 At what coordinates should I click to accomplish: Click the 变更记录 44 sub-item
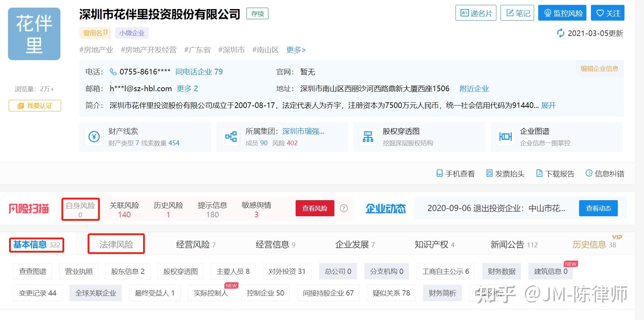pos(38,293)
